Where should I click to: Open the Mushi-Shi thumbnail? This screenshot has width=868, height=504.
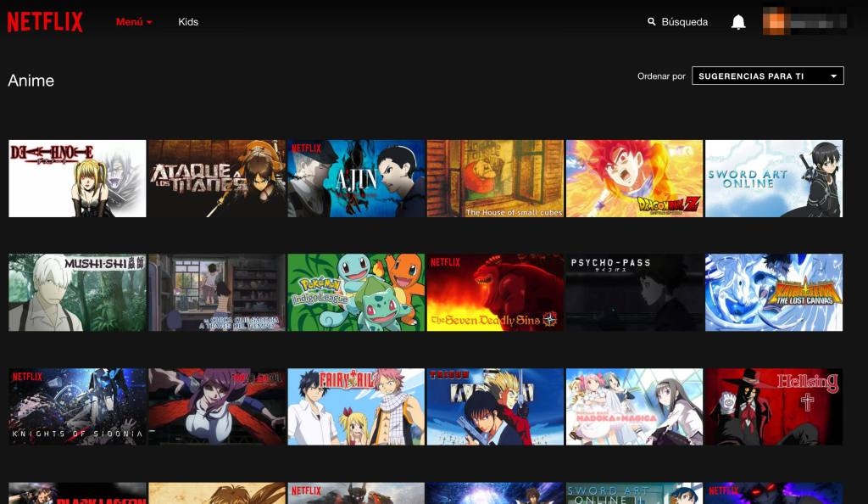[77, 293]
